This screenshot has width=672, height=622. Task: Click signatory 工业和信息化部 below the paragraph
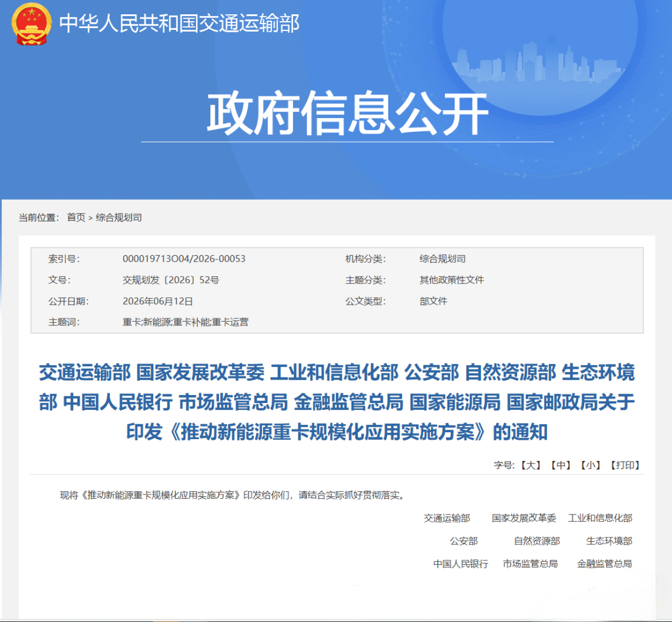(x=600, y=518)
